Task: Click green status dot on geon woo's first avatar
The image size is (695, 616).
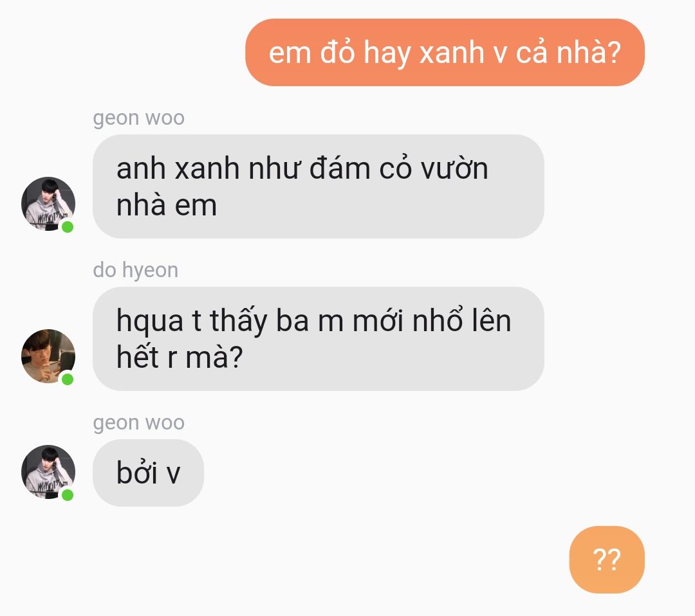Action: (68, 227)
